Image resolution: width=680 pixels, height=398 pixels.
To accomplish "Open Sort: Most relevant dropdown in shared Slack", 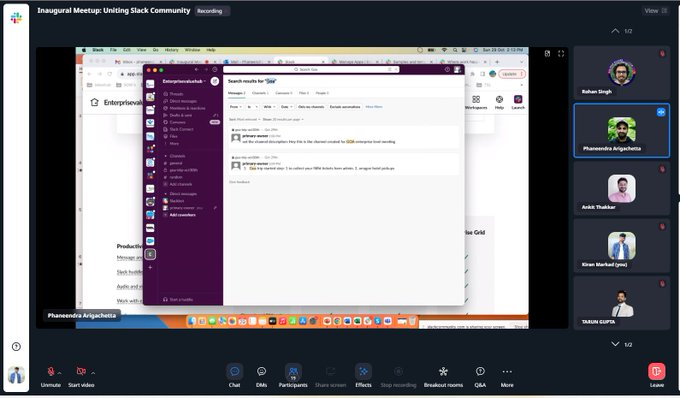I will coord(245,119).
